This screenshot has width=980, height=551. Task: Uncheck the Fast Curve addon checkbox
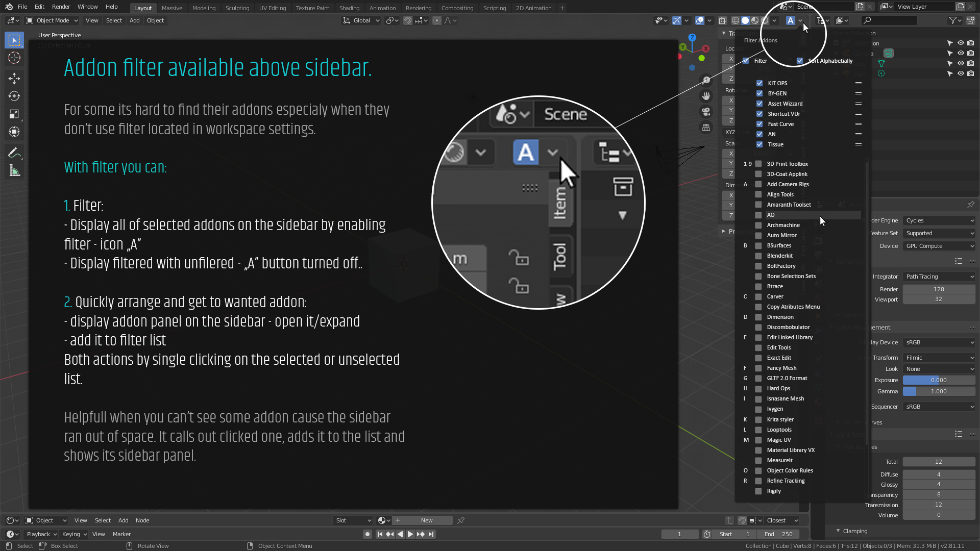pos(759,124)
